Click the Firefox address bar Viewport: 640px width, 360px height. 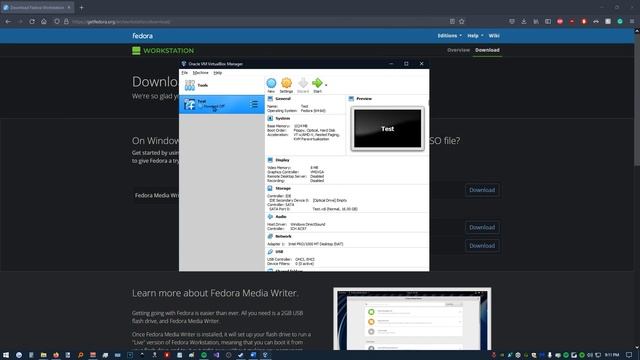click(261, 22)
